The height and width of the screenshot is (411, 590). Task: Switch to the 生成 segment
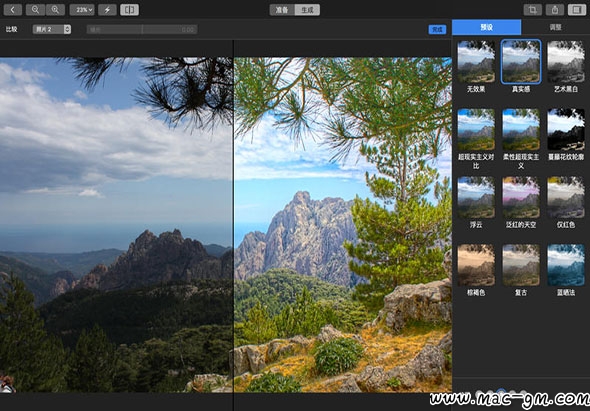[x=307, y=10]
